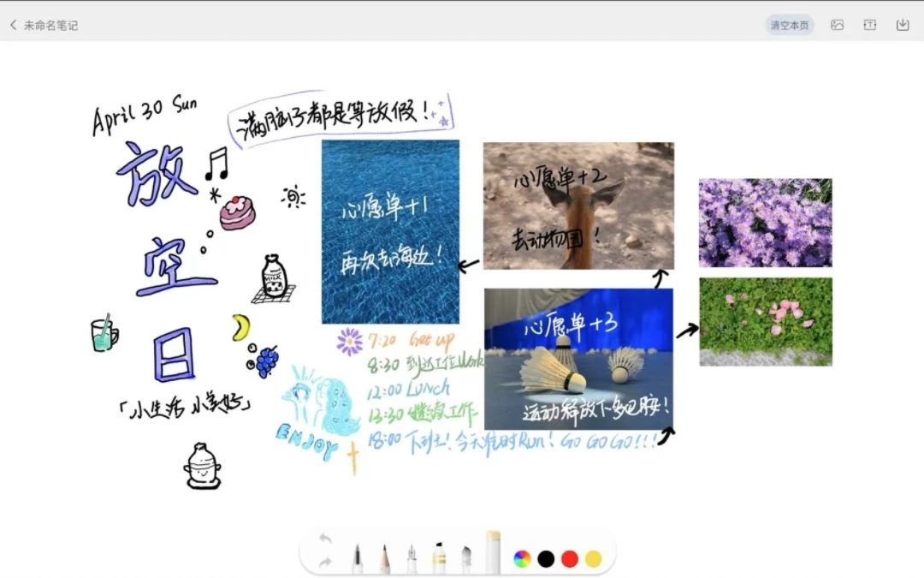Go back using the back chevron arrow

(x=12, y=25)
